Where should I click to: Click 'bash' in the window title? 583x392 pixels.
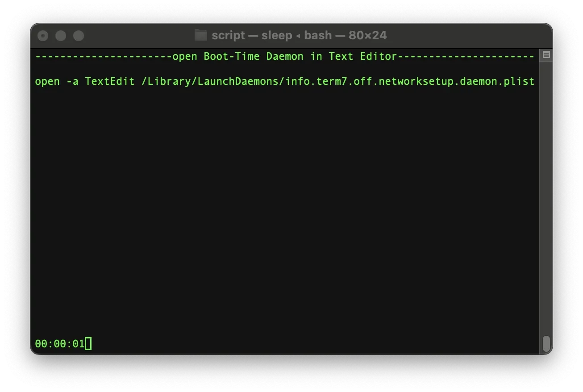point(318,36)
